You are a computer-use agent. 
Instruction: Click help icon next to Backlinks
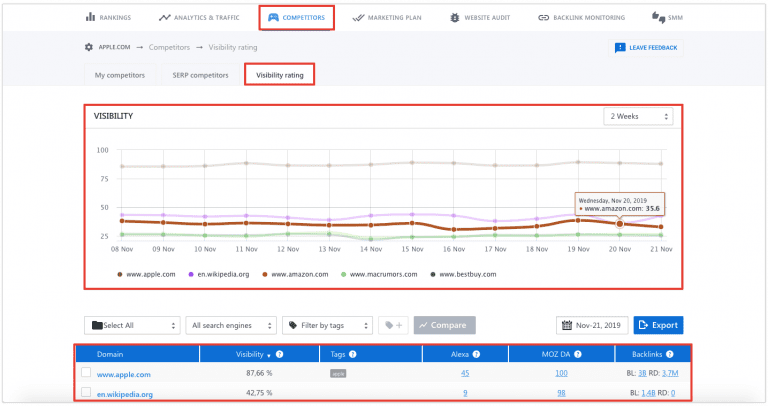tap(670, 354)
